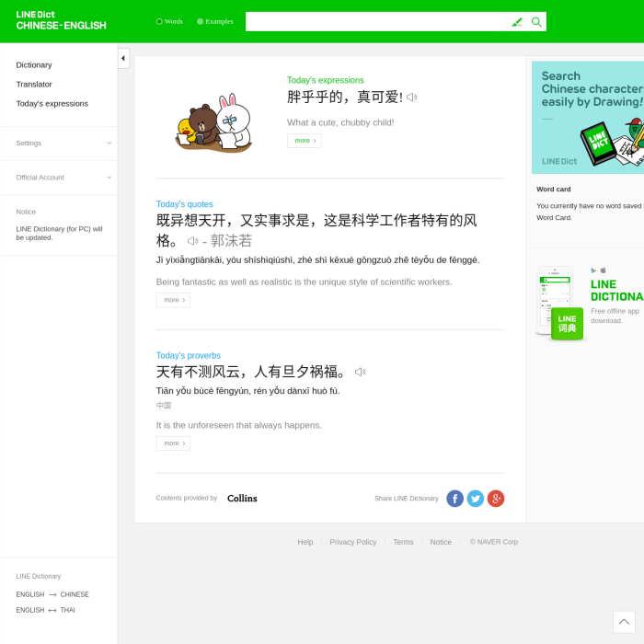Play audio for today's proverb
This screenshot has width=644, height=644.
pos(361,373)
